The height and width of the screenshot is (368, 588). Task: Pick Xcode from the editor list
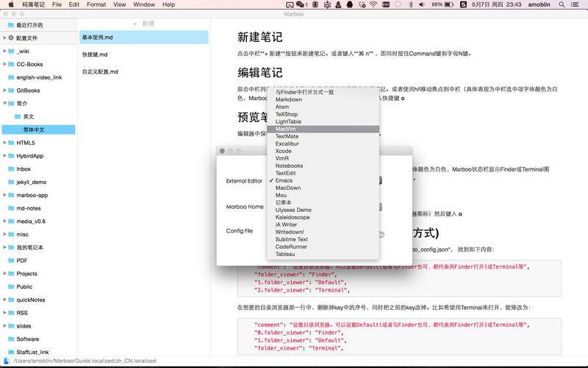tap(323, 151)
